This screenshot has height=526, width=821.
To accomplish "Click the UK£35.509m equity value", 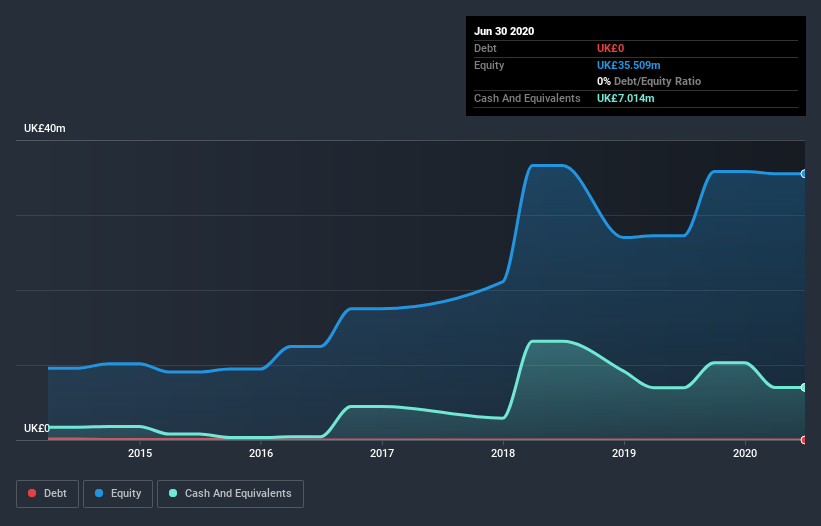I will pyautogui.click(x=628, y=65).
